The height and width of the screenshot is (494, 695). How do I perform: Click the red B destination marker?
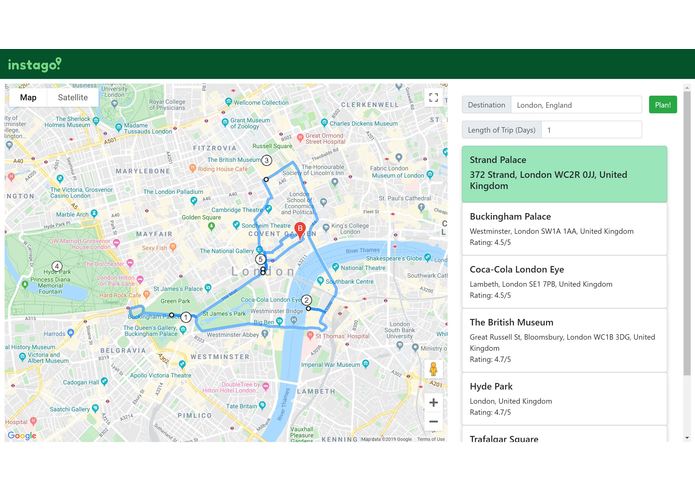click(x=300, y=230)
